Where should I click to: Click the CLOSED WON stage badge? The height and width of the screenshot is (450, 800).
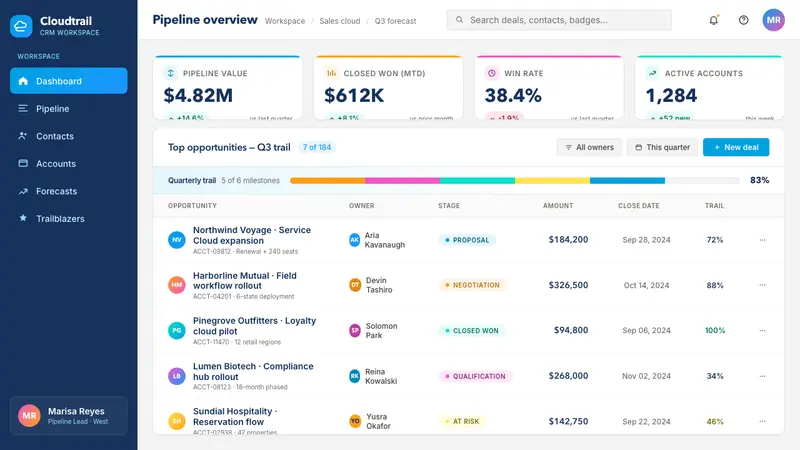pyautogui.click(x=471, y=330)
